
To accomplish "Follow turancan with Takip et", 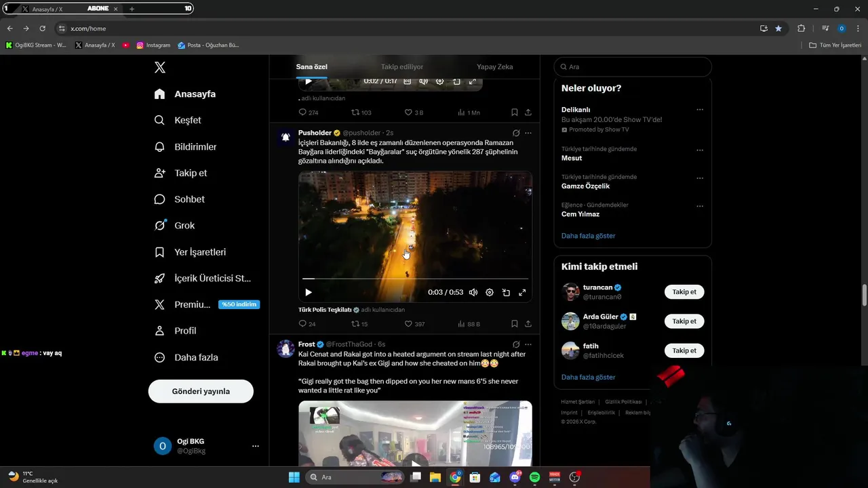I will [684, 292].
